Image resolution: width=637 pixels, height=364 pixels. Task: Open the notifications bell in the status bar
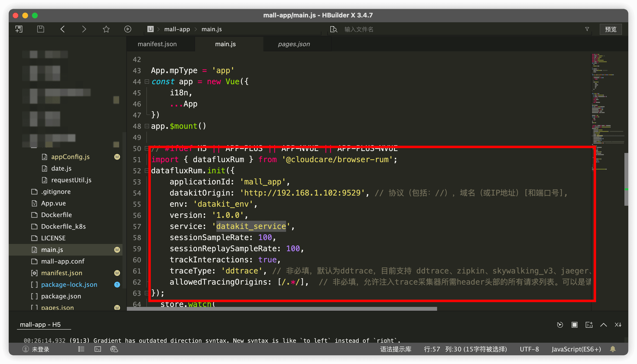pyautogui.click(x=613, y=349)
